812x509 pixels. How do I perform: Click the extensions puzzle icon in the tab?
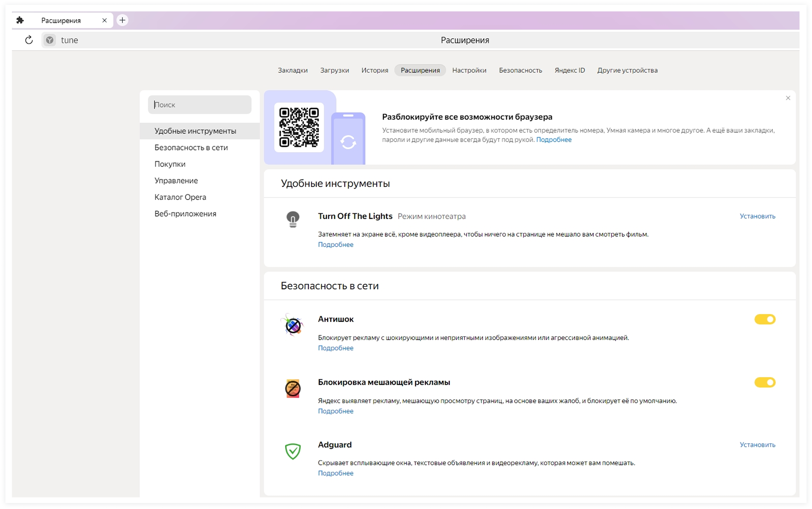(20, 20)
